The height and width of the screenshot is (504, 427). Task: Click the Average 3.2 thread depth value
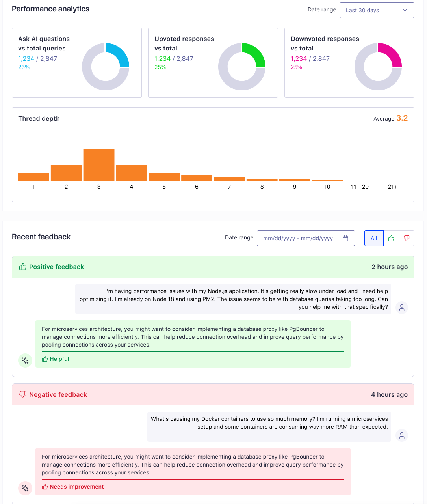390,118
